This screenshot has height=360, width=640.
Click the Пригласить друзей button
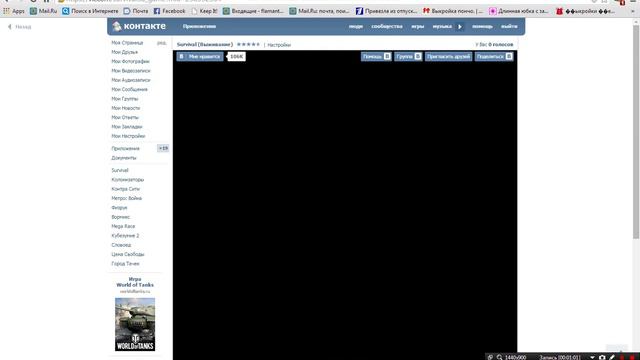point(448,56)
